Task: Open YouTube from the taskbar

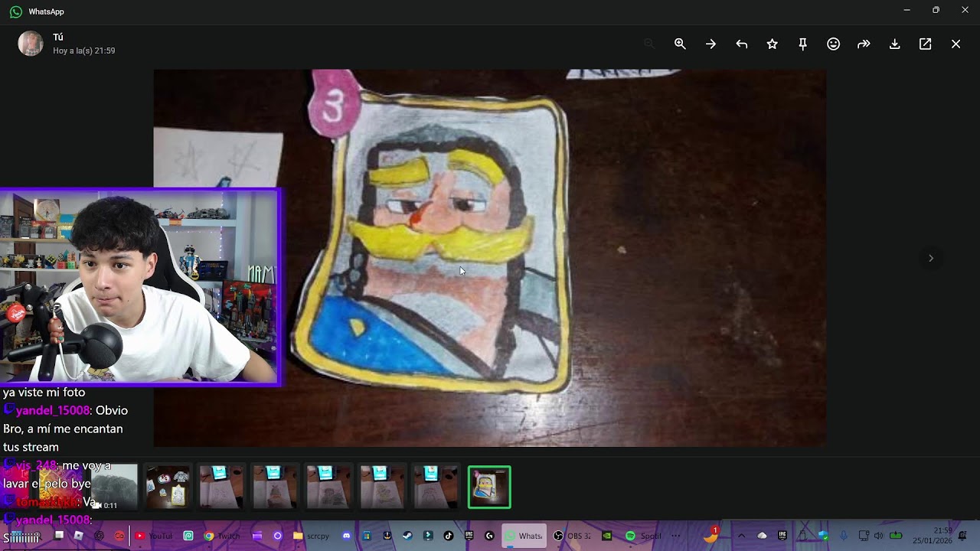Action: click(x=154, y=536)
